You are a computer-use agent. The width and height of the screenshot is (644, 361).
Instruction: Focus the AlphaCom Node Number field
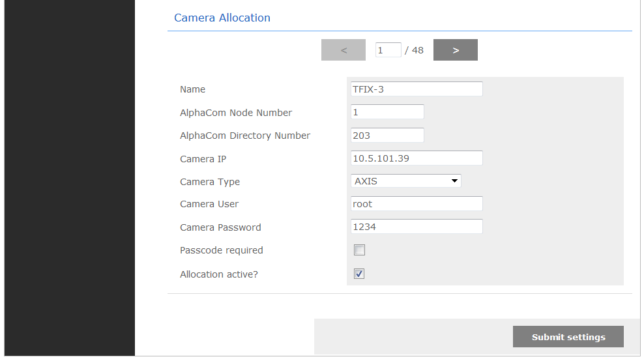[387, 112]
